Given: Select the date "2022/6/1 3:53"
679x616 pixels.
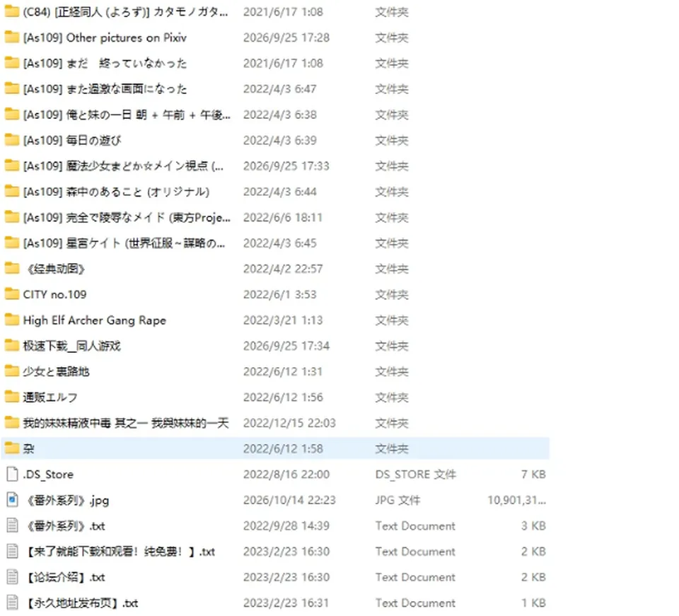Looking at the screenshot, I should [x=280, y=294].
